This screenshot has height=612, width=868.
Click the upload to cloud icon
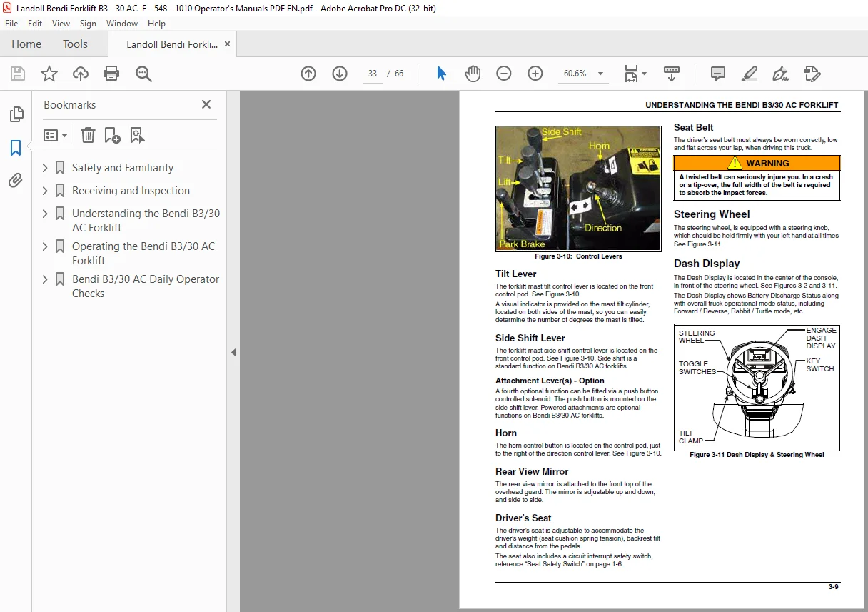click(x=81, y=74)
